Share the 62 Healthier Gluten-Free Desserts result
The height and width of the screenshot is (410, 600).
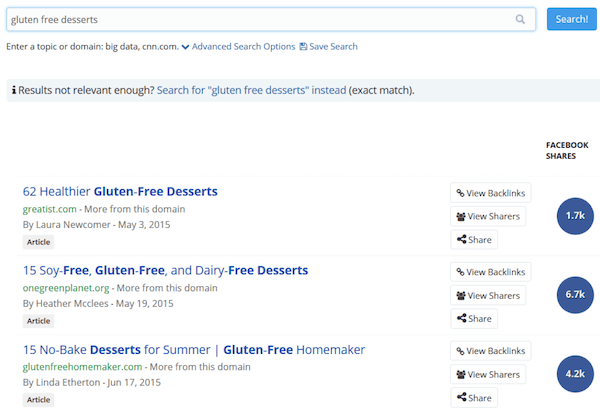tap(474, 240)
